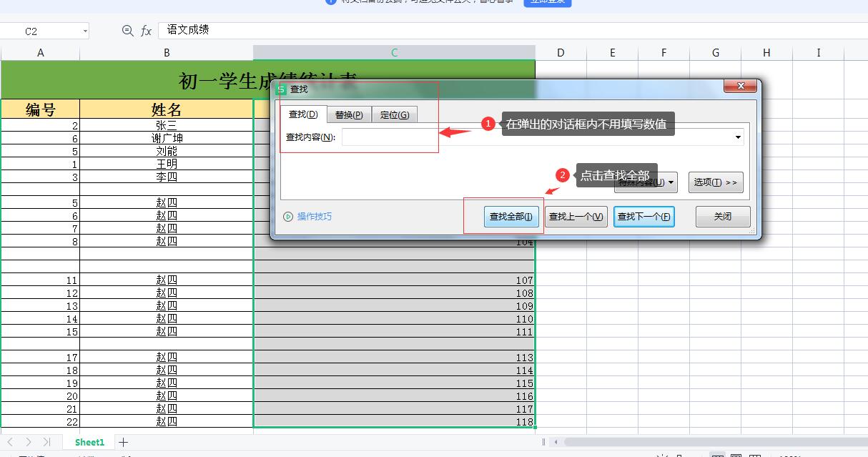This screenshot has height=457, width=868.
Task: Click the cell with score 108
Action: (394, 293)
